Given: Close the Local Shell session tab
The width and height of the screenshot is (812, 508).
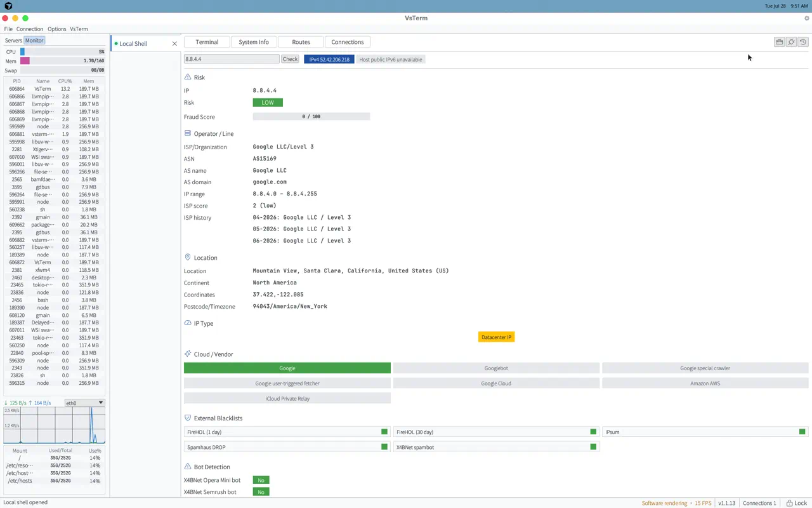Looking at the screenshot, I should (174, 44).
